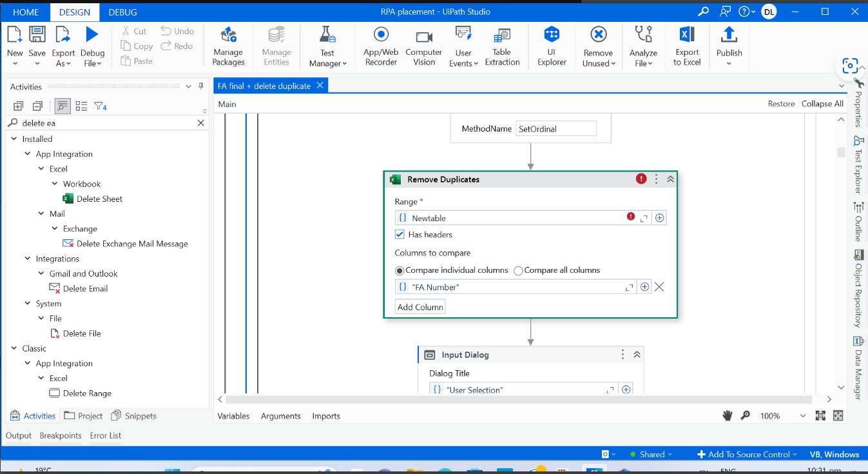Open the Test Explorer side panel
868x474 pixels.
pos(858,165)
